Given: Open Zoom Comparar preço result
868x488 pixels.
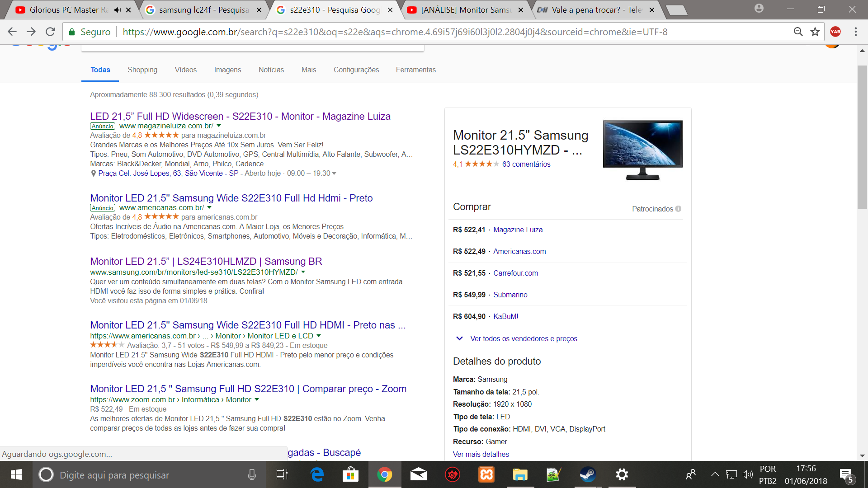Looking at the screenshot, I should tap(248, 389).
